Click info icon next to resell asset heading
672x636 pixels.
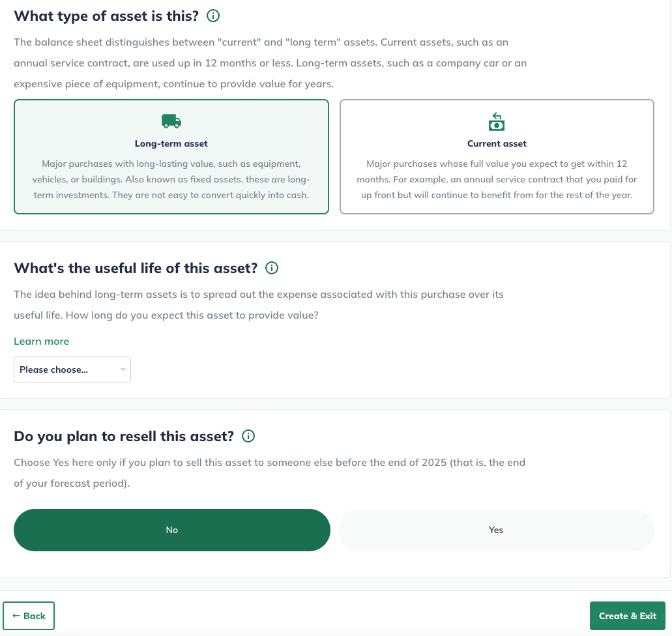coord(248,436)
